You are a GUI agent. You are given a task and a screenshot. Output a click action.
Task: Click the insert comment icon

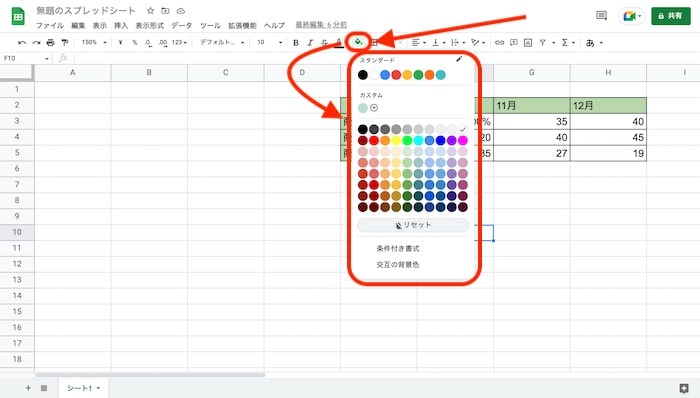coord(514,42)
